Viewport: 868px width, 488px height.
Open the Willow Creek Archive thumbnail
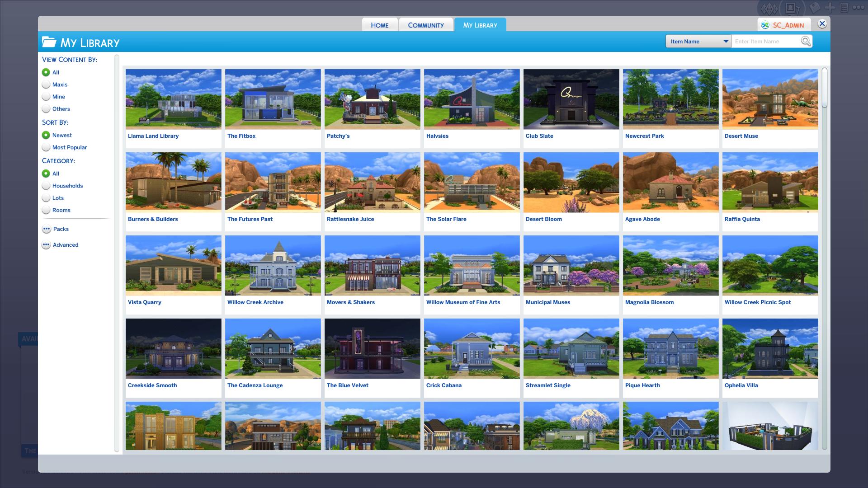273,265
